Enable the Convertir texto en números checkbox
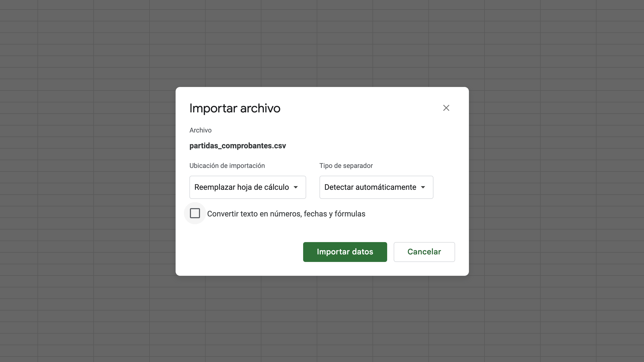This screenshot has width=644, height=362. click(x=195, y=213)
